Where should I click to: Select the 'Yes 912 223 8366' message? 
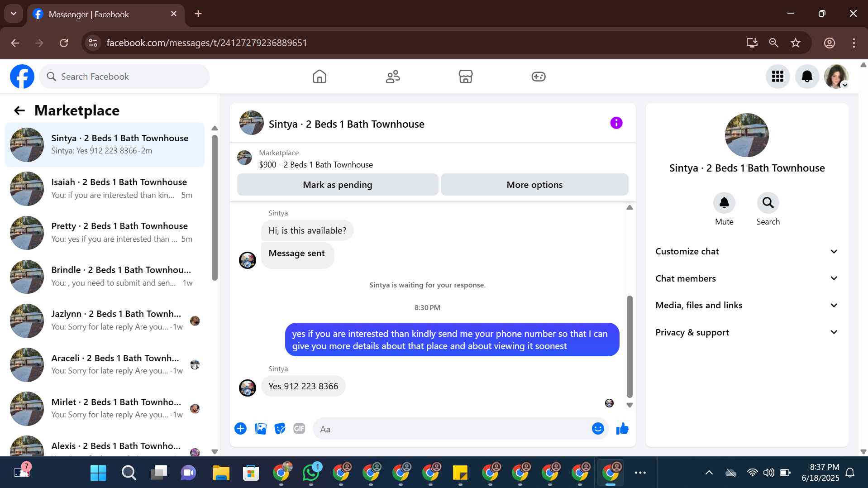tap(303, 386)
